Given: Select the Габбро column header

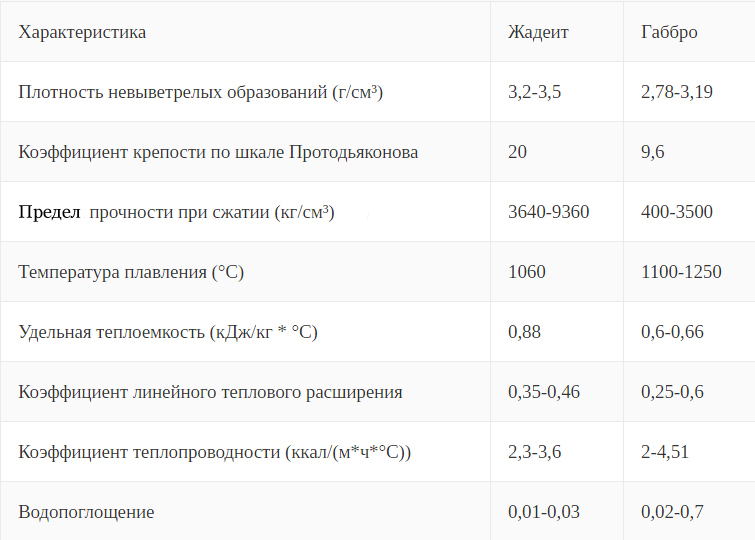Looking at the screenshot, I should click(x=669, y=32).
